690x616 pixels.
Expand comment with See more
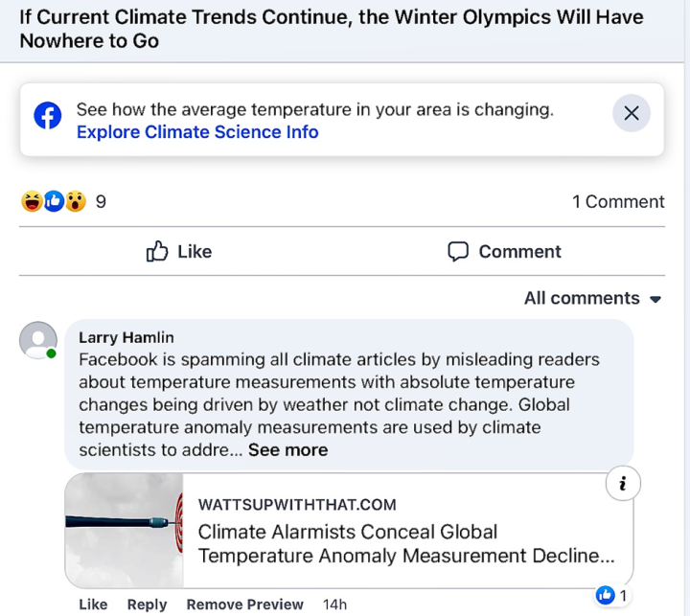tap(287, 449)
